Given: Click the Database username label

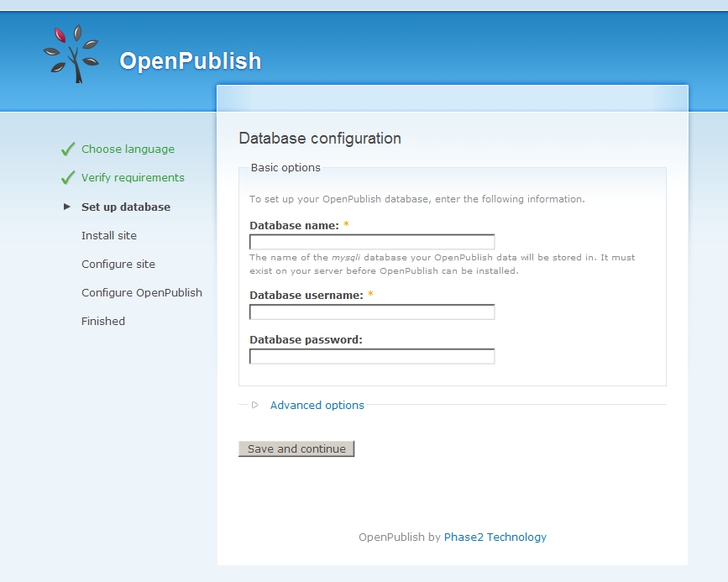Looking at the screenshot, I should point(306,295).
